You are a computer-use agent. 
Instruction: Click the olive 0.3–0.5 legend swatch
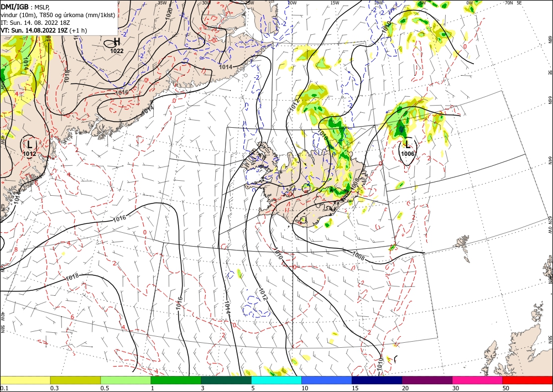[75, 380]
